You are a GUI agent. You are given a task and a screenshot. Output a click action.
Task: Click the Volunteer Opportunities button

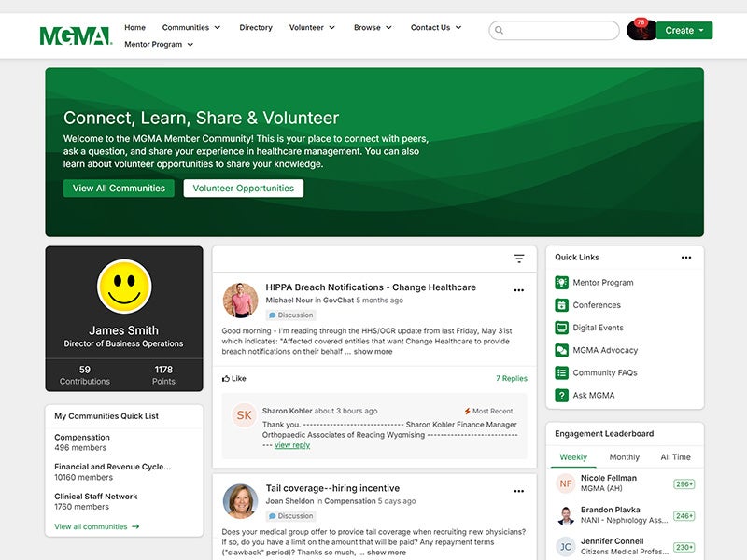245,188
